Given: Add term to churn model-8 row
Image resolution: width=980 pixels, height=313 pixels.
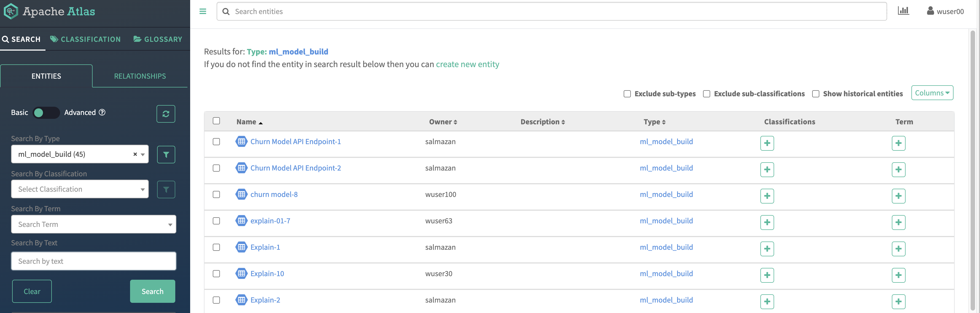Looking at the screenshot, I should point(898,196).
